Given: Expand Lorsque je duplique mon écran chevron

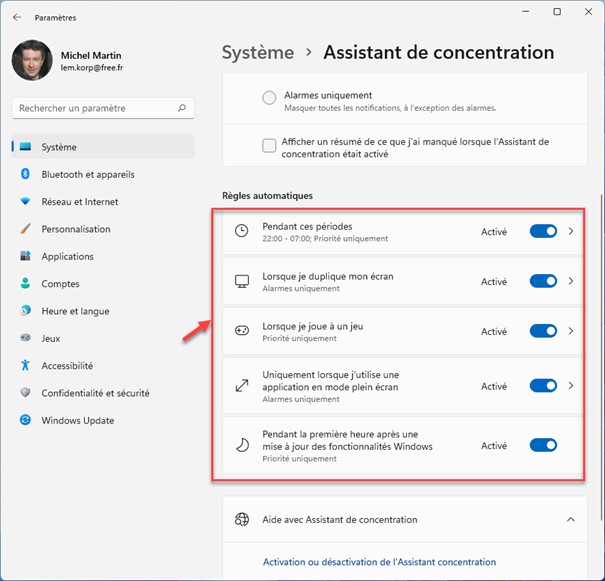Looking at the screenshot, I should tap(571, 281).
